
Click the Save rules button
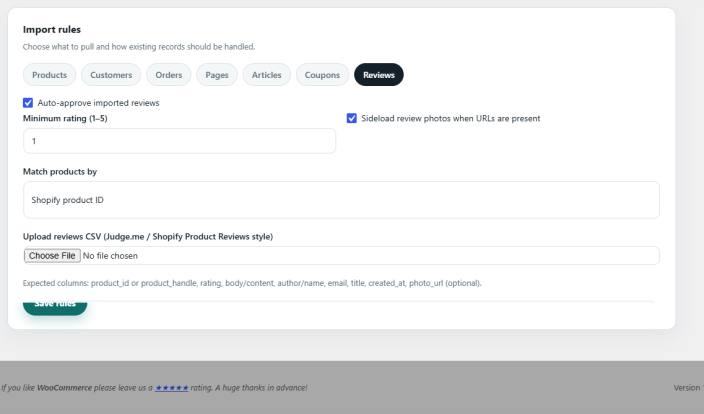coord(55,307)
